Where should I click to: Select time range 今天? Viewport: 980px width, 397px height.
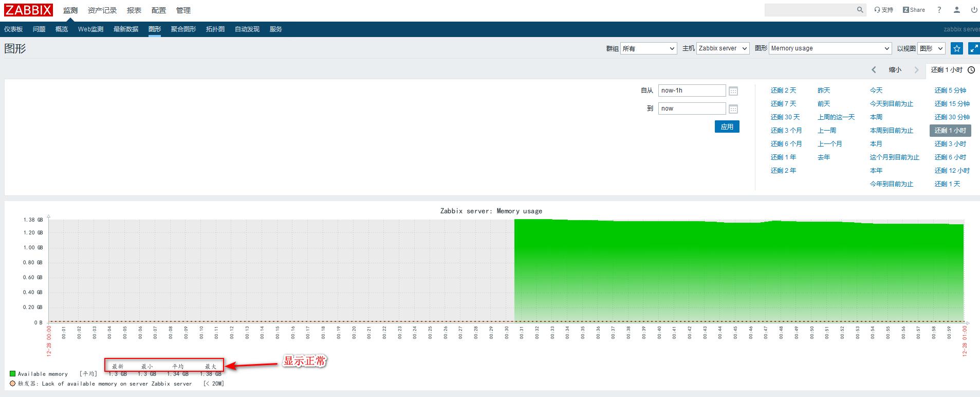coord(876,90)
